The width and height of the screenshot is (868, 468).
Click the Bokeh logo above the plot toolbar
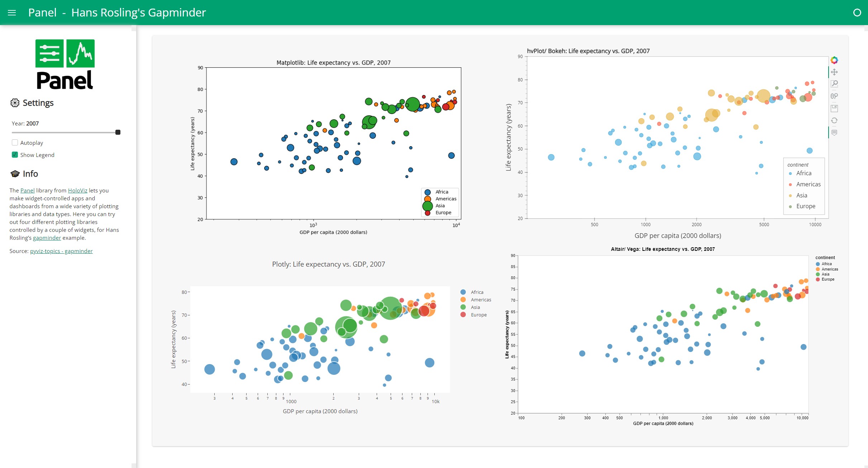point(835,59)
